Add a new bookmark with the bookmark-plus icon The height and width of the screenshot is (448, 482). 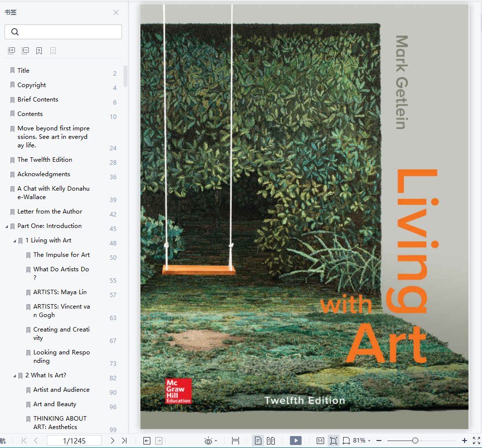coord(39,51)
